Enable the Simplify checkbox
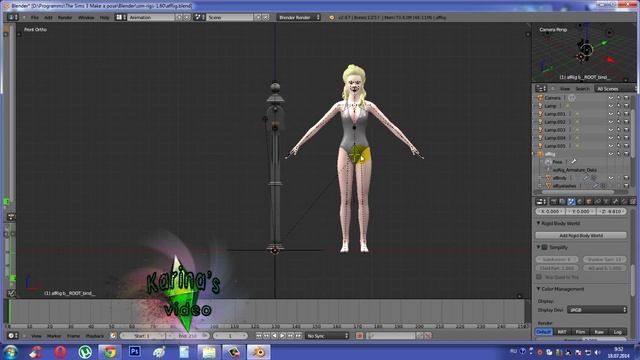 click(544, 247)
